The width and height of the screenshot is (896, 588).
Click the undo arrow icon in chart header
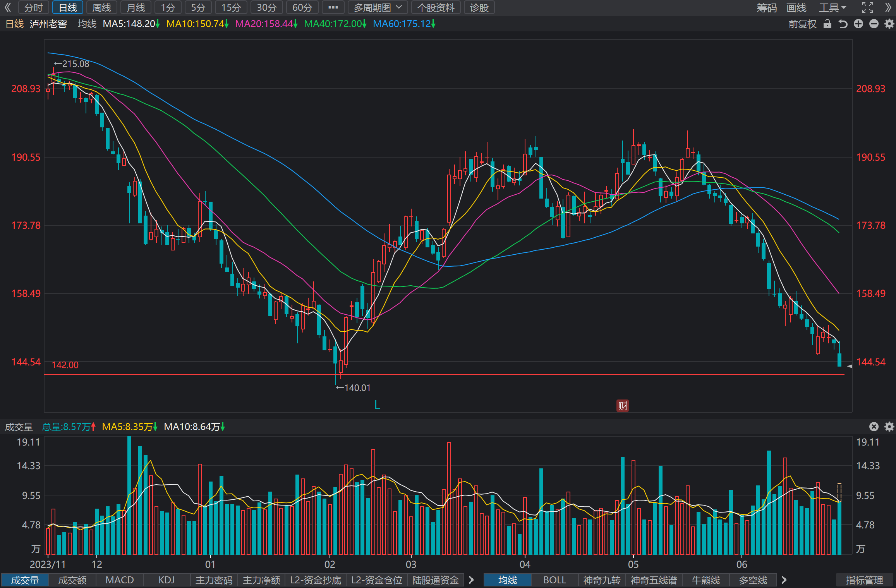[x=843, y=24]
